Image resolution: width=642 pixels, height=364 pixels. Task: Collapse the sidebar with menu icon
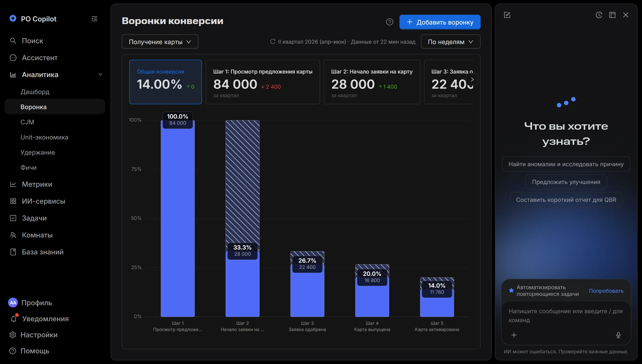94,19
